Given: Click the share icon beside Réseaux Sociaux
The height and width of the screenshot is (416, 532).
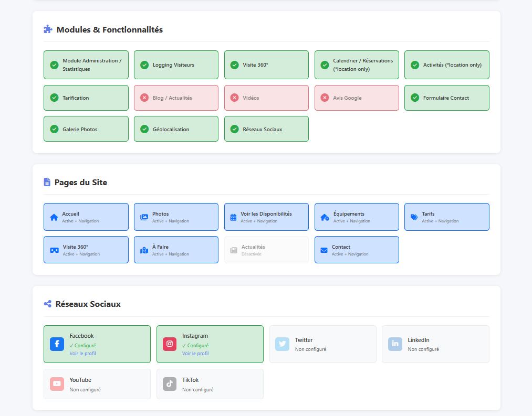Looking at the screenshot, I should [47, 304].
